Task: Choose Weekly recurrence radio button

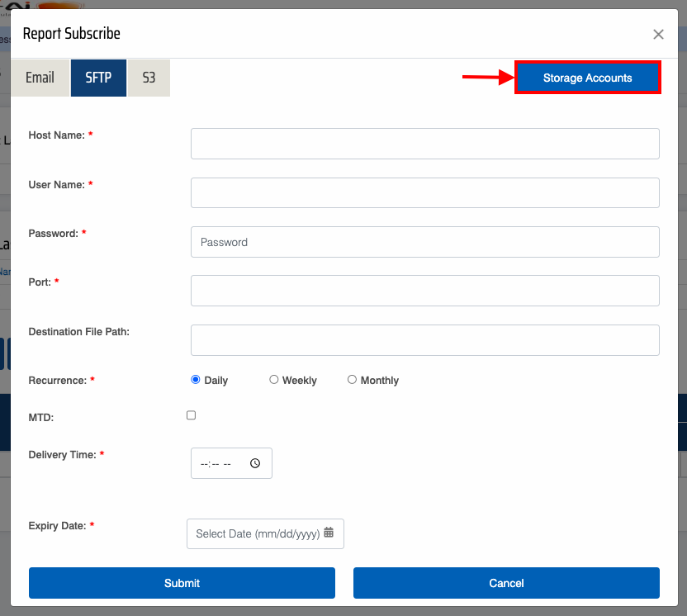Action: (x=274, y=380)
